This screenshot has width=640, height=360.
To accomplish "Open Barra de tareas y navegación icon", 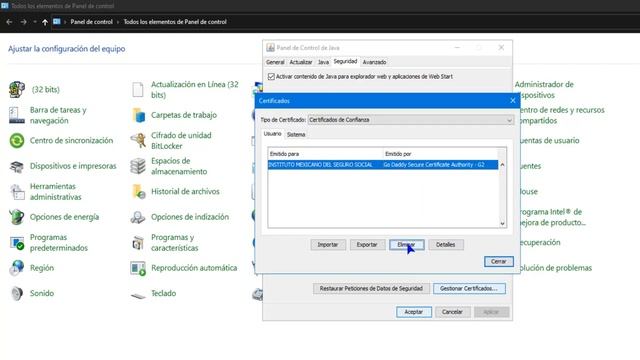I will (17, 115).
